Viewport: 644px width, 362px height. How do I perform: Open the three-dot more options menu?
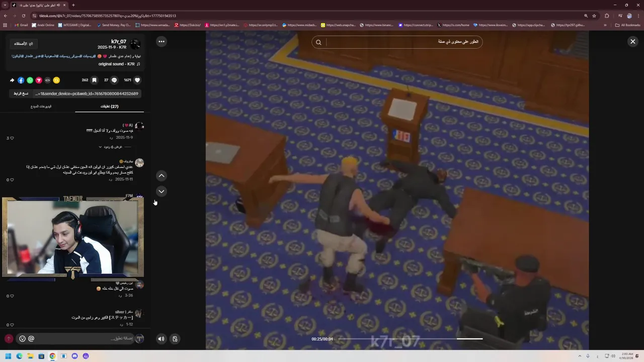pos(161,42)
